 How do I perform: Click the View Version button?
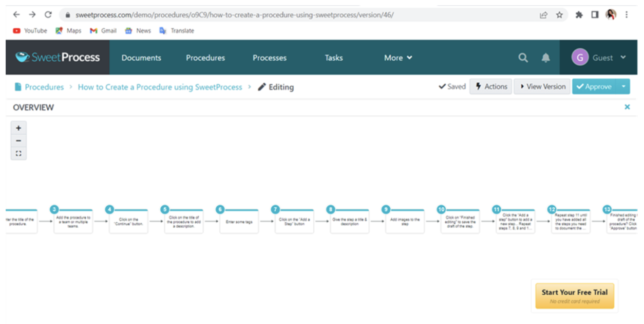click(542, 86)
